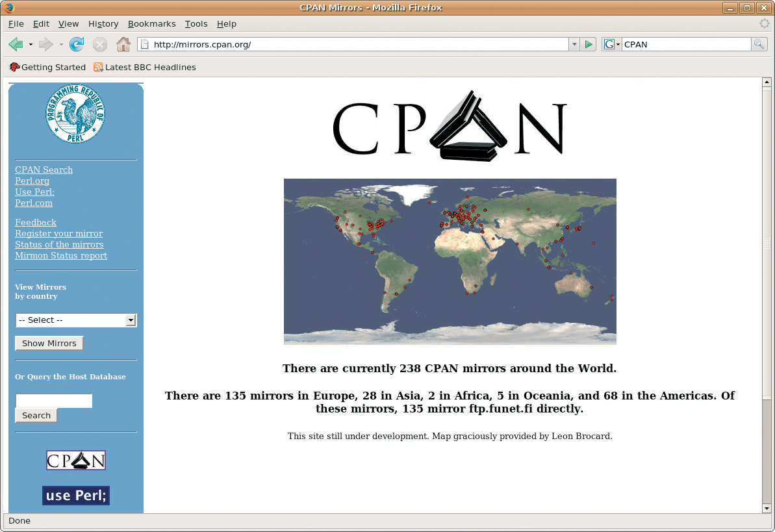Open the File menu
The image size is (775, 532).
(16, 24)
